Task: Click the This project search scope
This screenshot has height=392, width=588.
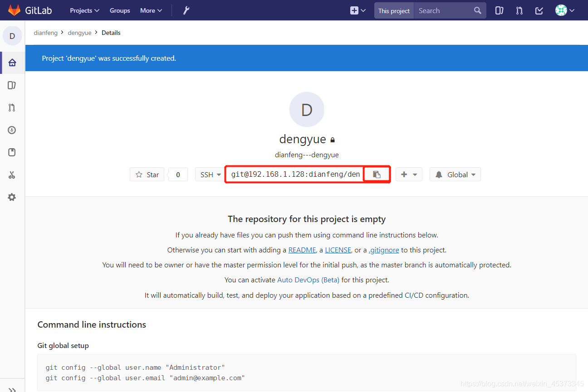Action: [x=394, y=11]
